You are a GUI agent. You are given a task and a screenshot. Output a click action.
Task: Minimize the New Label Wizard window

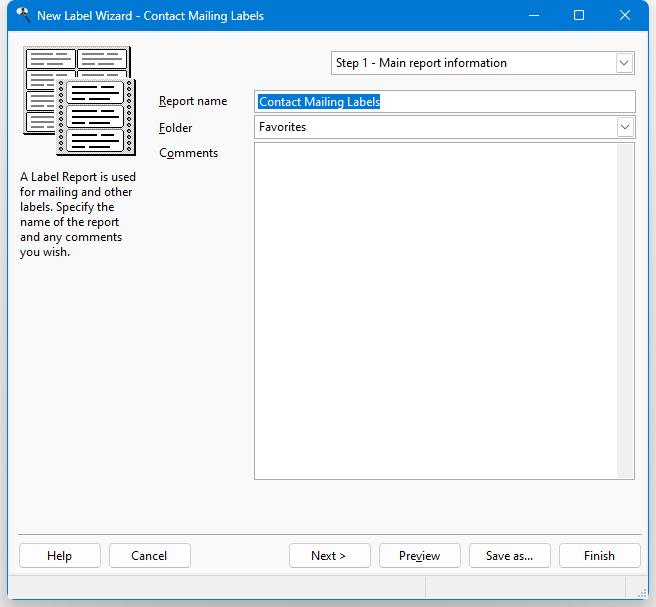(533, 16)
